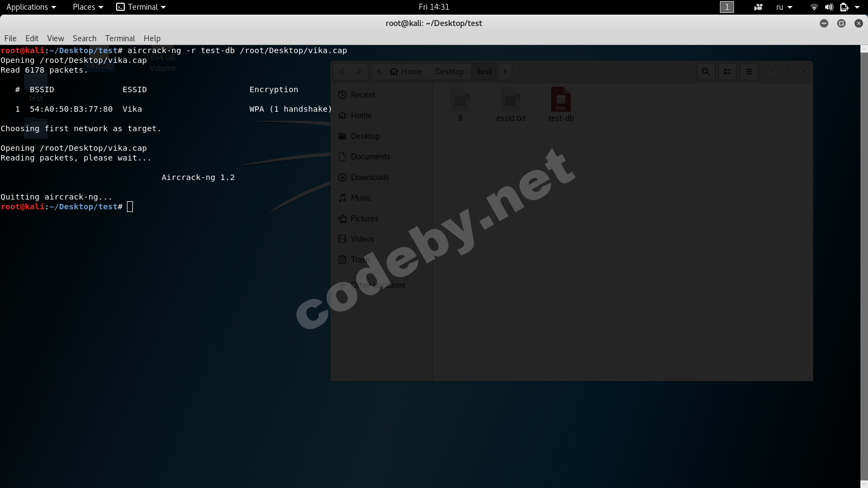Click the Aircrack-ng 1.2 text
This screenshot has height=488, width=868.
[x=198, y=177]
